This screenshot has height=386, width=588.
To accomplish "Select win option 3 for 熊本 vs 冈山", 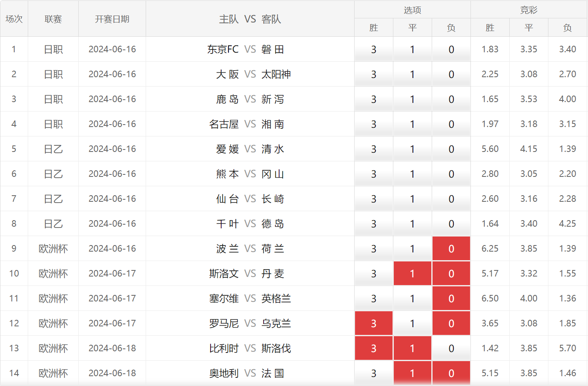I will pyautogui.click(x=374, y=174).
